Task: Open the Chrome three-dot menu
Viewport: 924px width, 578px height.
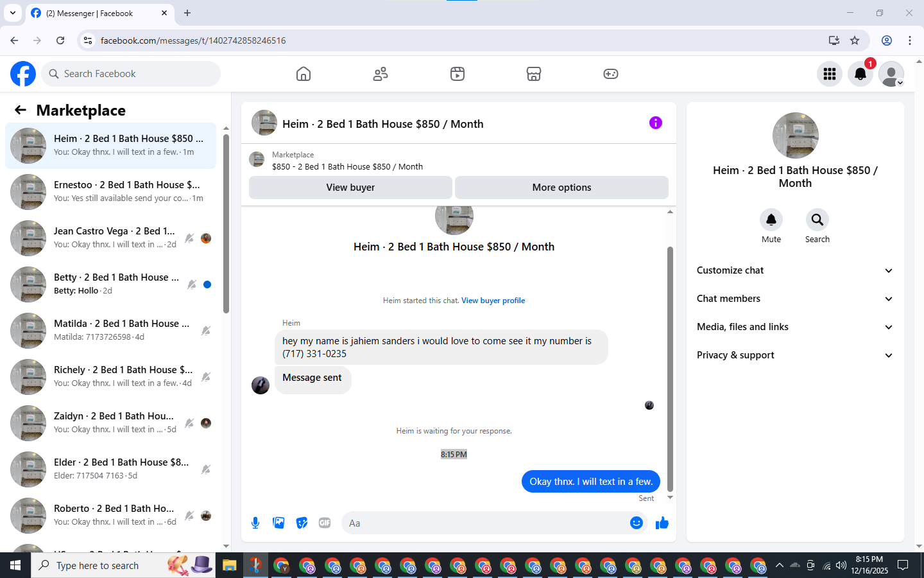Action: pyautogui.click(x=910, y=40)
